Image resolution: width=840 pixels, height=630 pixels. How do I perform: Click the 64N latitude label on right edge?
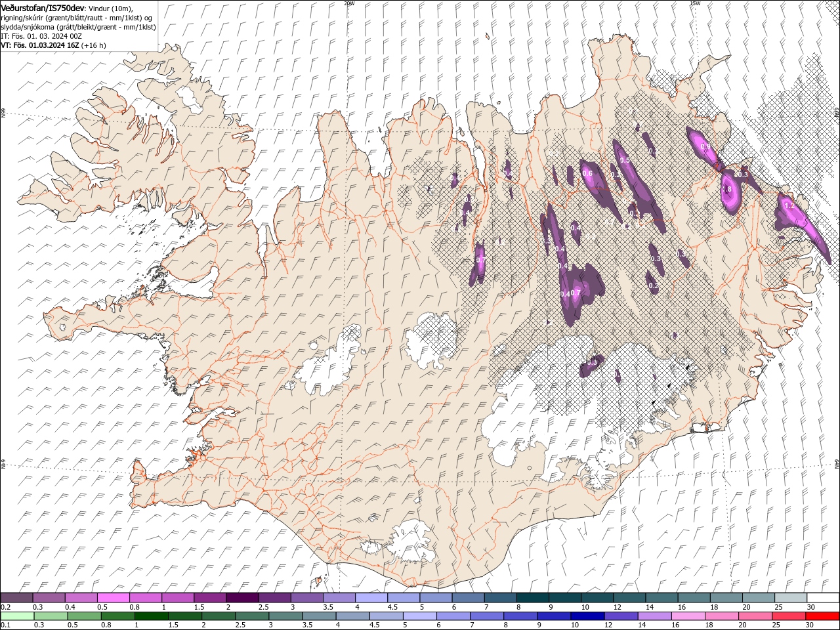point(837,463)
